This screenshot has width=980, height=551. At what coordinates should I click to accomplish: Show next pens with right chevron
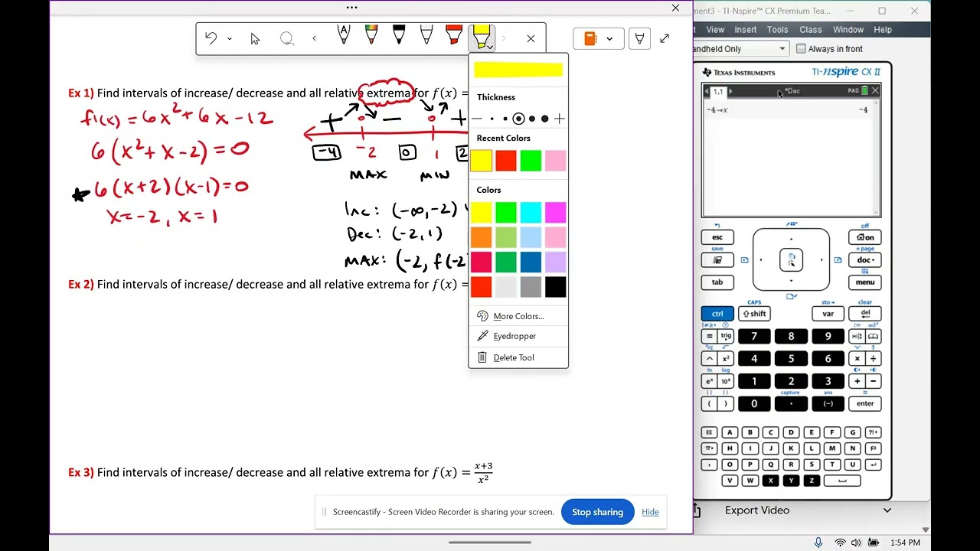click(504, 39)
